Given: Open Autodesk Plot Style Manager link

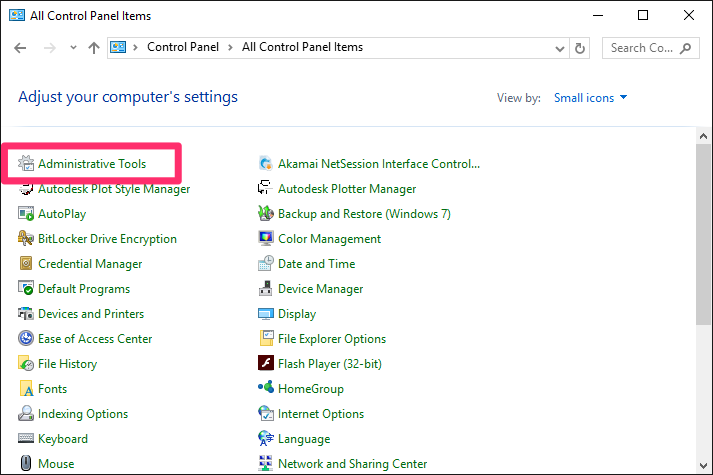Looking at the screenshot, I should pos(114,189).
